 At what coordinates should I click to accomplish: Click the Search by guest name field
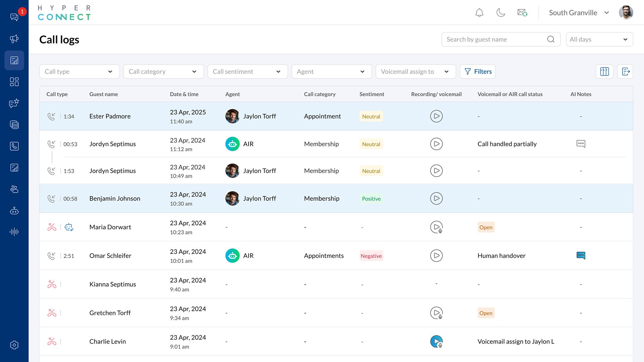[x=496, y=39]
